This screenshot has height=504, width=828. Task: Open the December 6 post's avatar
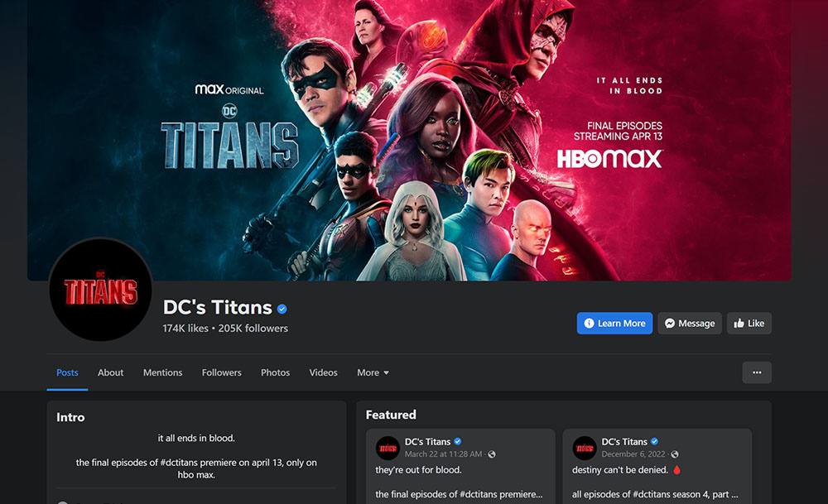585,448
